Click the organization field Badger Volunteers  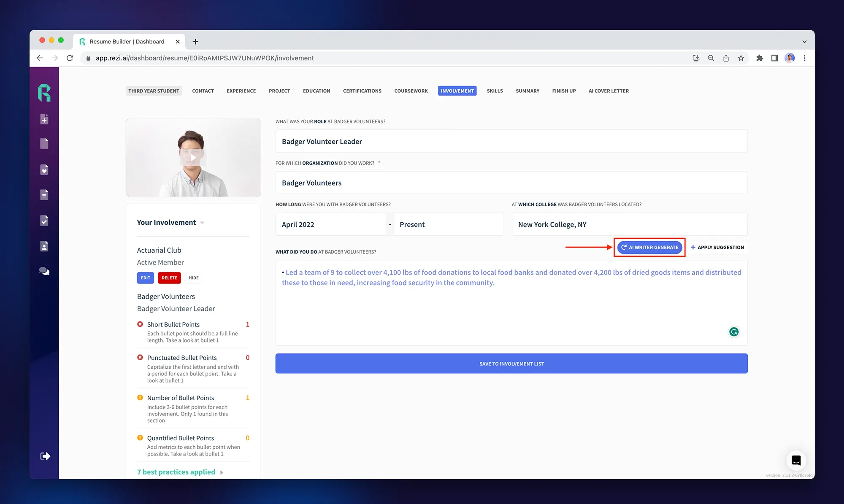coord(511,183)
